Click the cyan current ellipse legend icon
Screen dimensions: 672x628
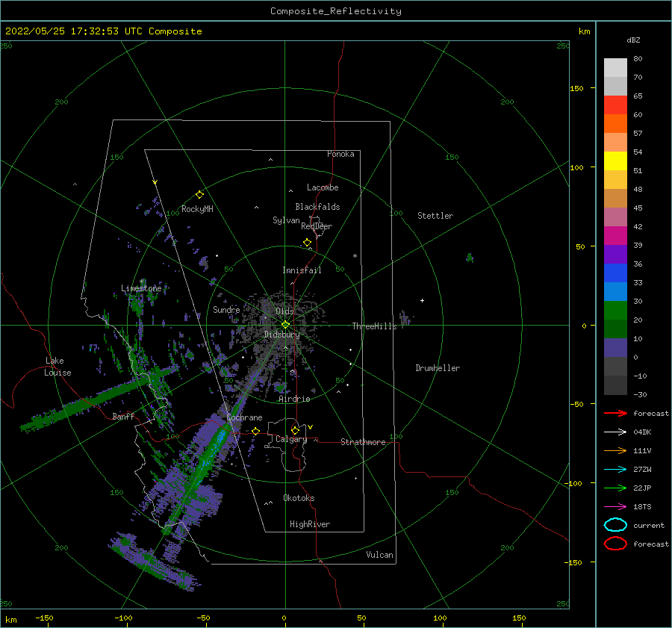pyautogui.click(x=615, y=525)
